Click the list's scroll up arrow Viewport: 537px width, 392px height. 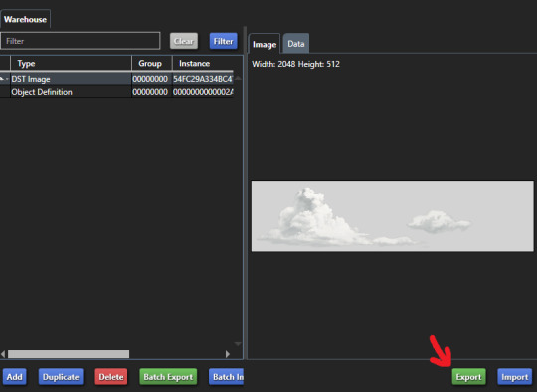point(238,79)
